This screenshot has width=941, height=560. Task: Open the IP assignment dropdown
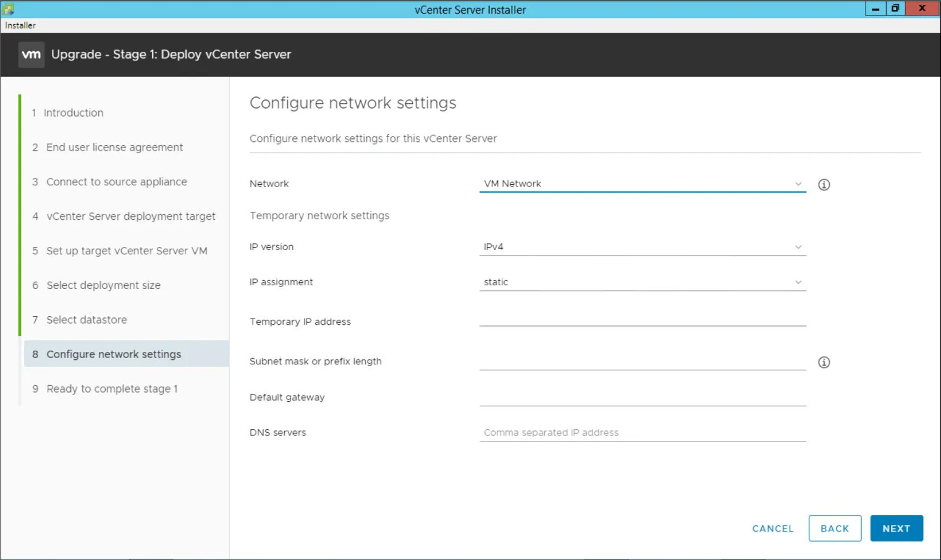pos(643,282)
